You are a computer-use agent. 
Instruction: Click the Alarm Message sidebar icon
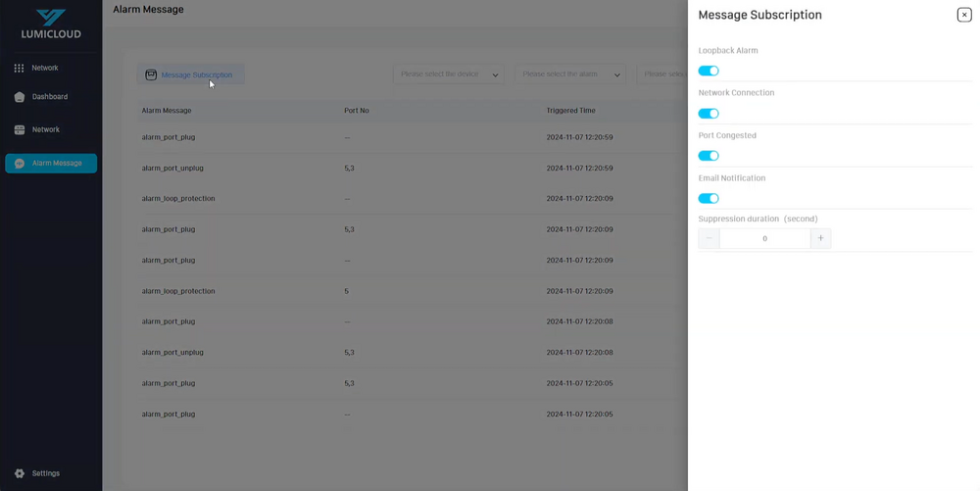[19, 164]
